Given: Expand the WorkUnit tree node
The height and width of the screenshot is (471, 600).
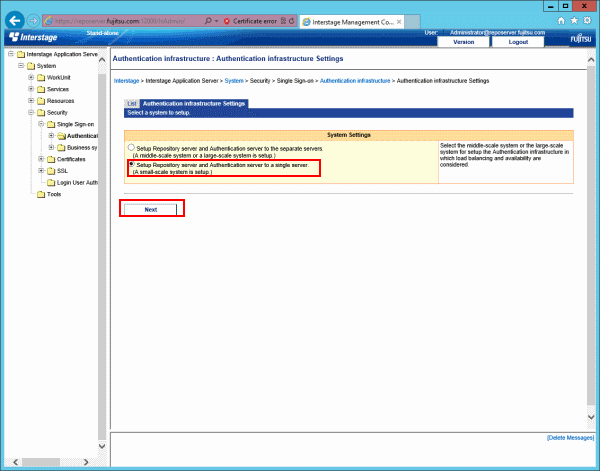Looking at the screenshot, I should tap(31, 78).
